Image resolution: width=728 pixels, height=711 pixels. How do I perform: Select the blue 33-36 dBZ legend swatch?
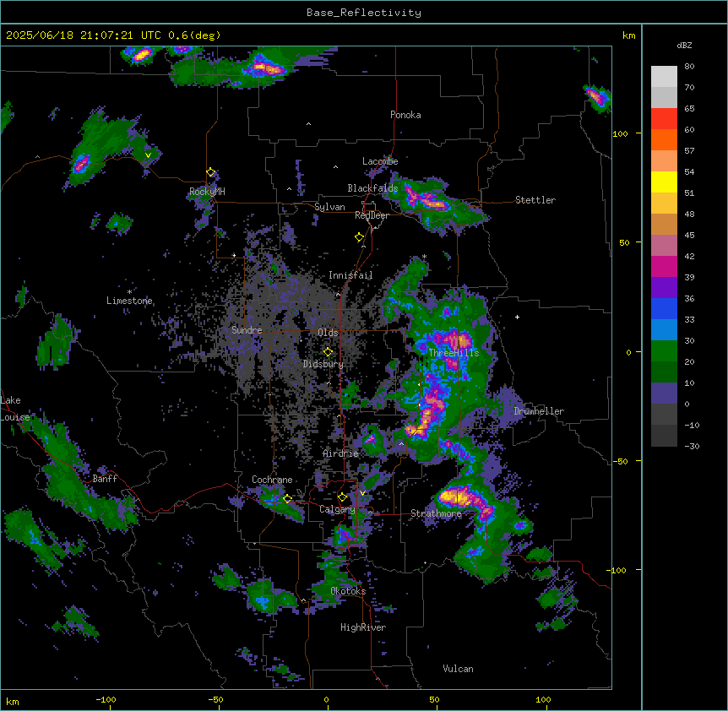tap(664, 308)
